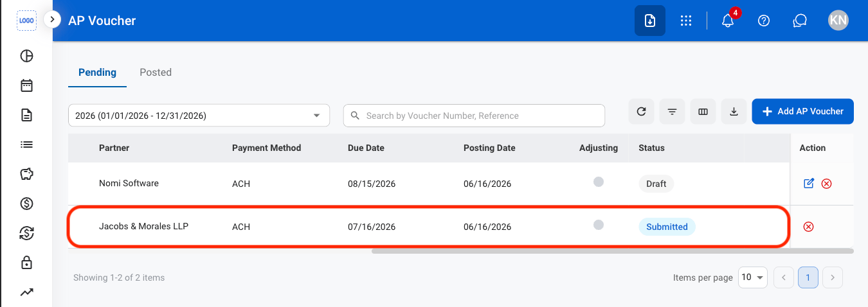Click the due date 08/15/2026
Screen dimensions: 868x307
point(372,184)
